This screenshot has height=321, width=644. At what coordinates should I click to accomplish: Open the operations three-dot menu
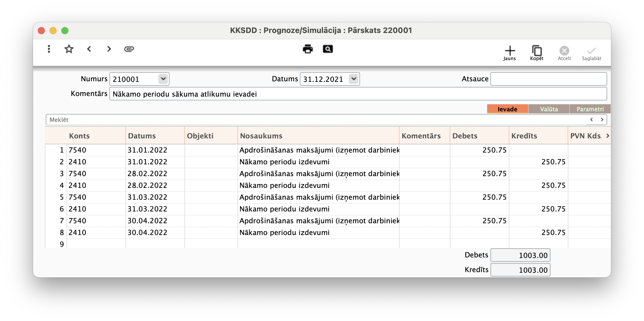(x=49, y=49)
